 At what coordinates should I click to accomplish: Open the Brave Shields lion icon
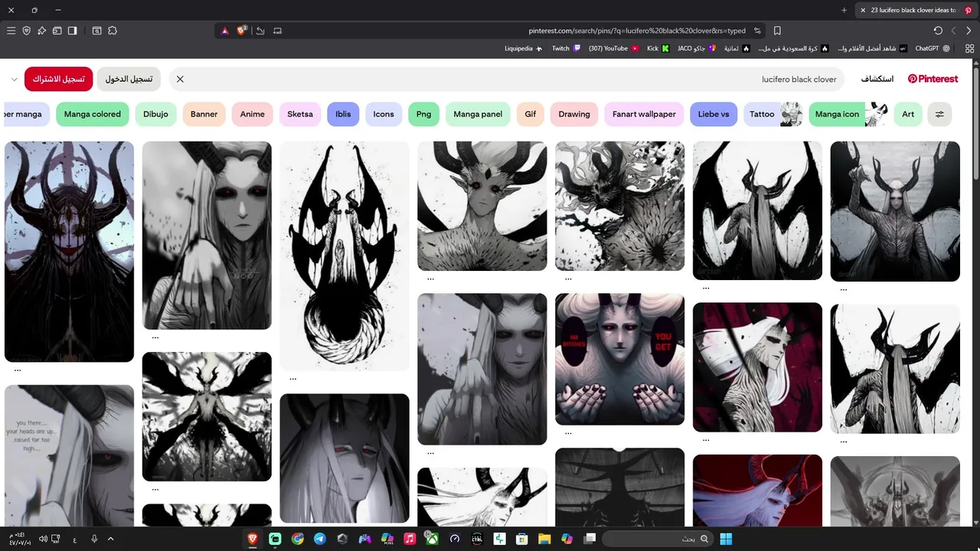coord(242,31)
